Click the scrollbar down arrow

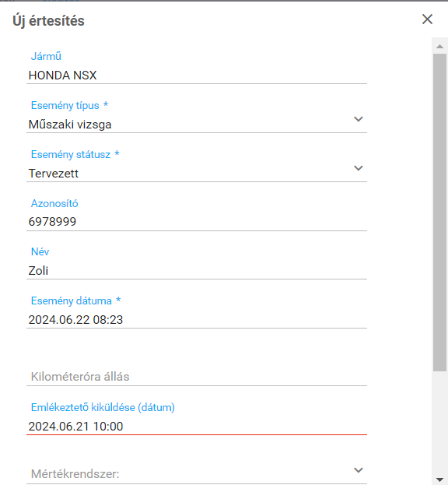click(x=439, y=480)
